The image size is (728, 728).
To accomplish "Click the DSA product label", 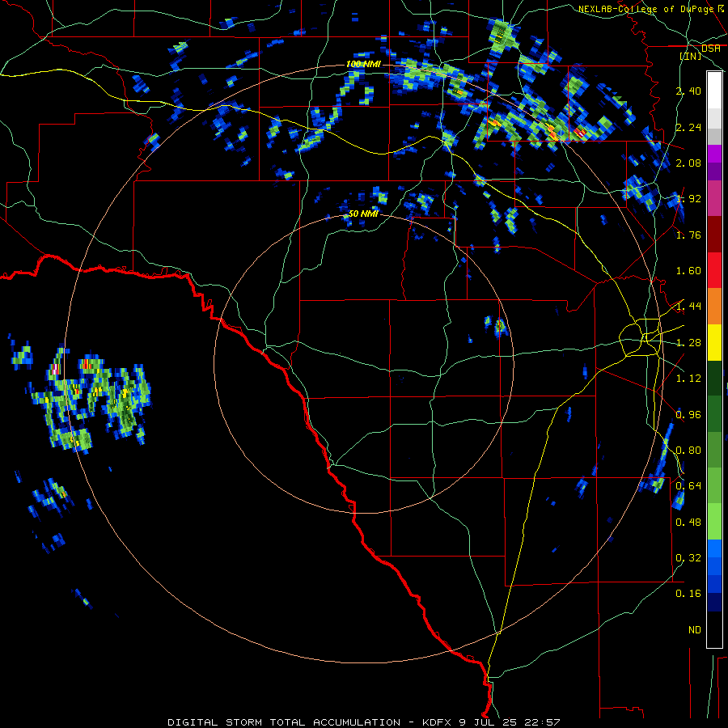I will tap(710, 49).
